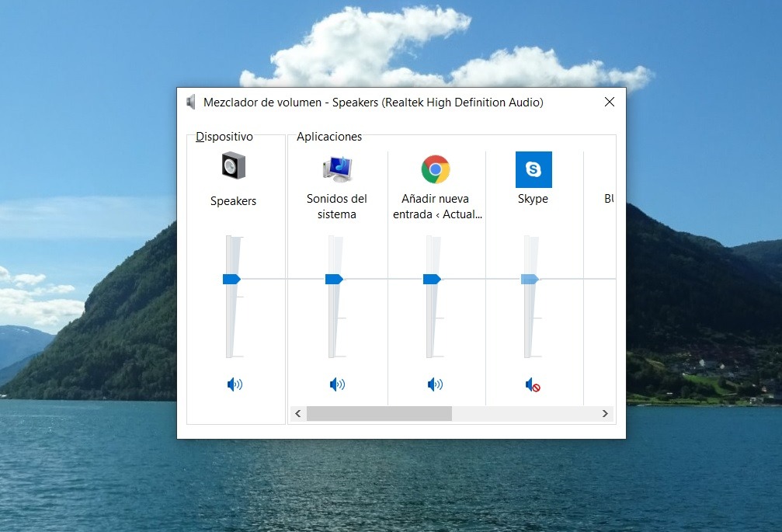The height and width of the screenshot is (532, 782).
Task: Click the Skype application icon
Action: (x=533, y=169)
